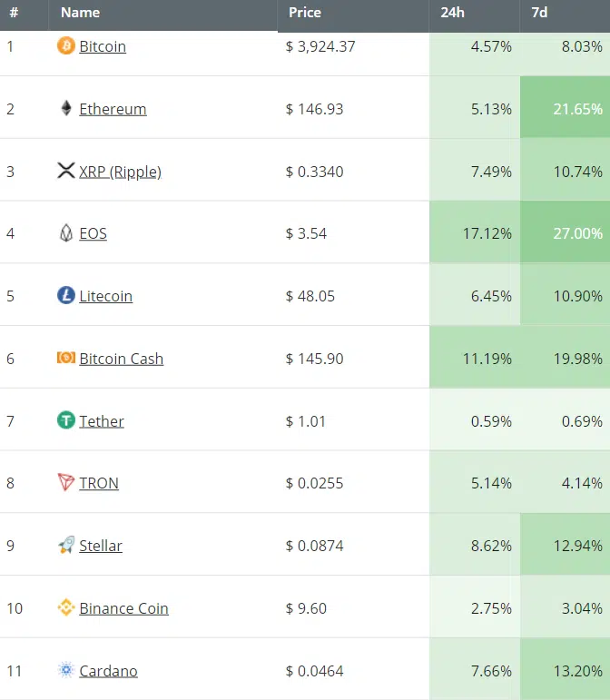Click the blue Litecoin logo icon

click(x=66, y=295)
